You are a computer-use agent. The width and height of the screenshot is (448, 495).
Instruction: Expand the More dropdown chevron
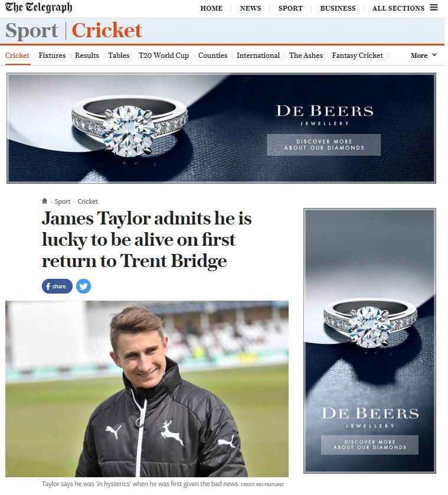tap(434, 55)
